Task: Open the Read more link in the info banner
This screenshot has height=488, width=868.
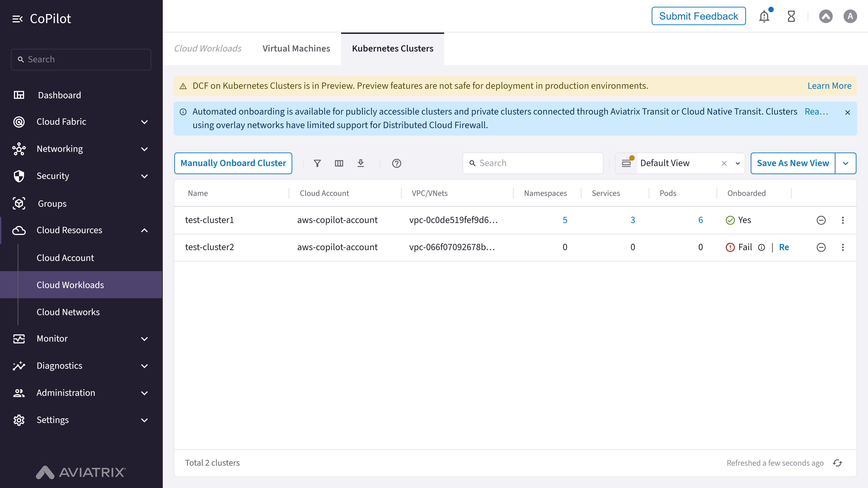Action: [x=816, y=111]
